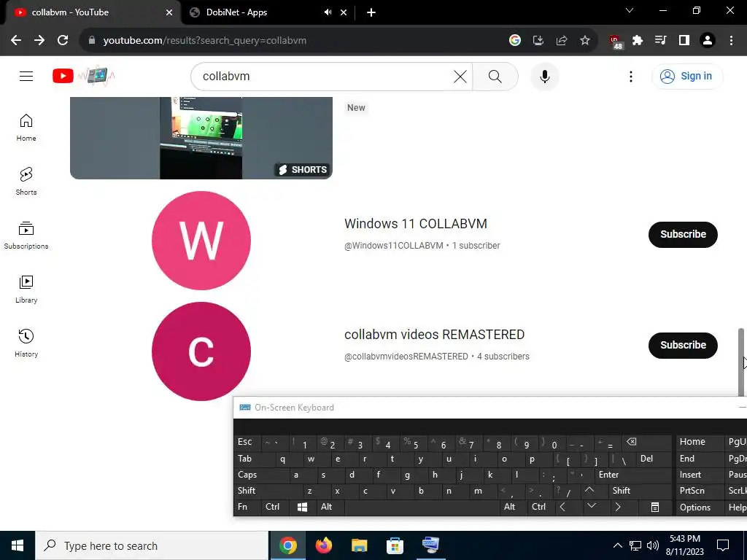The image size is (747, 560).
Task: Click the page vertical scrollbar thumb
Action: [741, 362]
